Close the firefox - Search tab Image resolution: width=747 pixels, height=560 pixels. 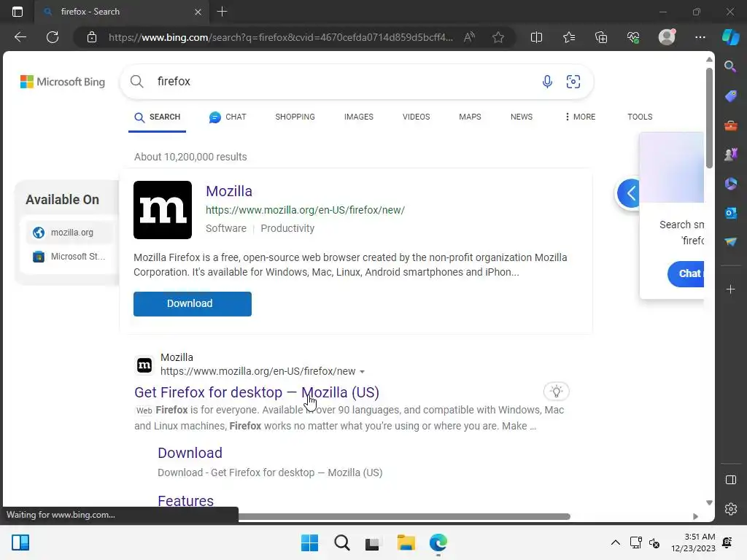click(198, 12)
